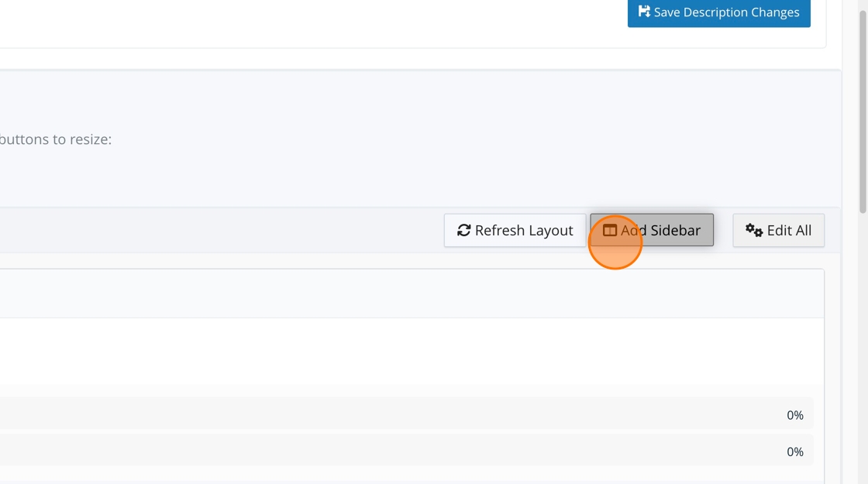This screenshot has width=868, height=484.
Task: Click the empty toolbar strip left of Refresh Layout
Action: 222,230
